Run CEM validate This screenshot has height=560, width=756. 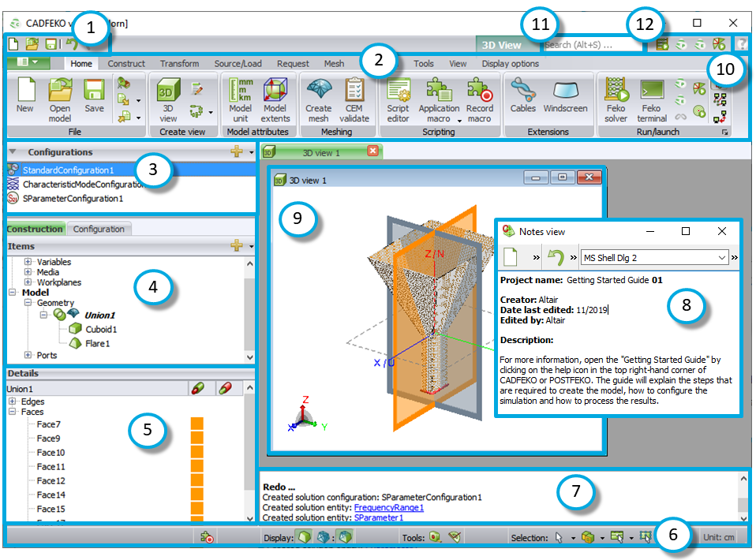tap(354, 93)
